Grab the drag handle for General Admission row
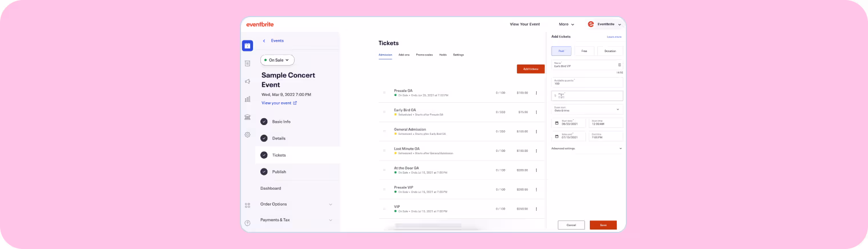The image size is (868, 249). point(384,131)
